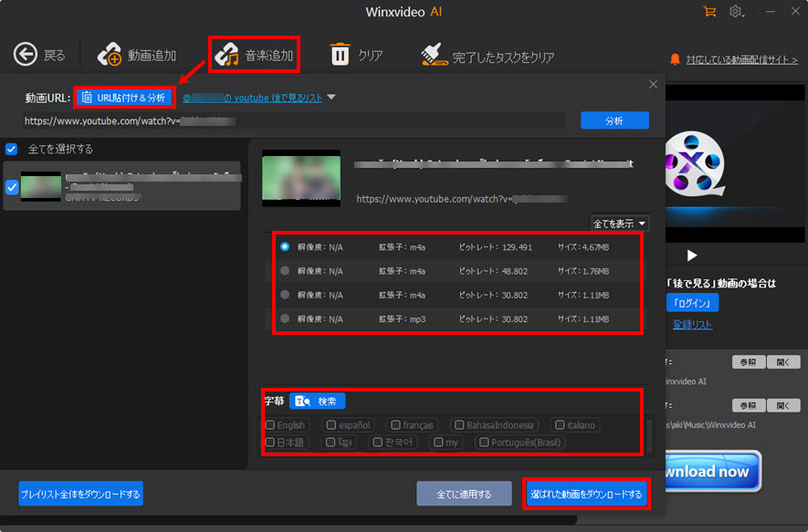Viewport: 808px width, 532px height.
Task: Click 参照 button beside the inxvideo AI path
Action: click(x=749, y=362)
